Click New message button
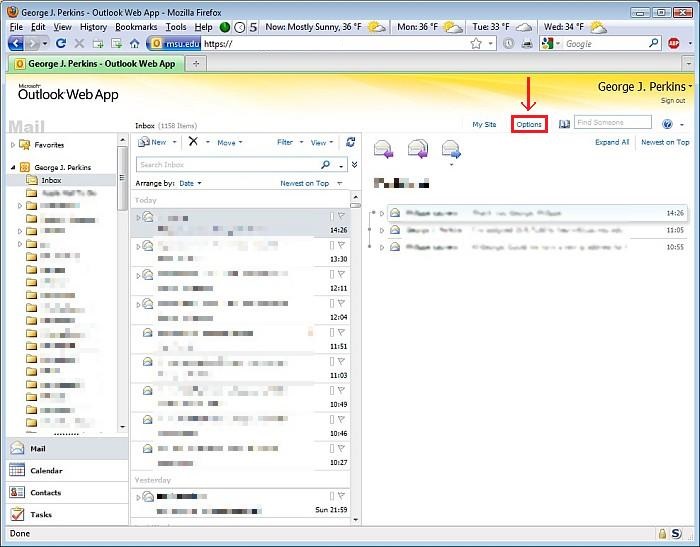This screenshot has height=547, width=700. point(152,142)
